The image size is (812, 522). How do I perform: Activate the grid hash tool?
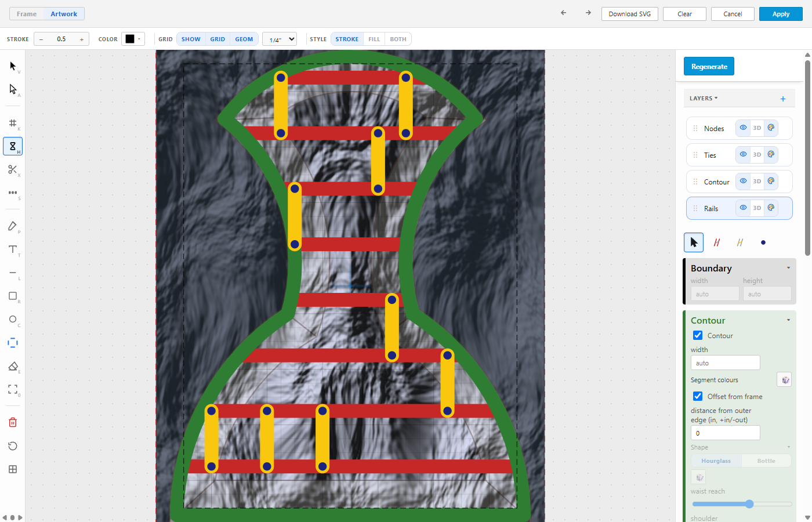[x=13, y=123]
